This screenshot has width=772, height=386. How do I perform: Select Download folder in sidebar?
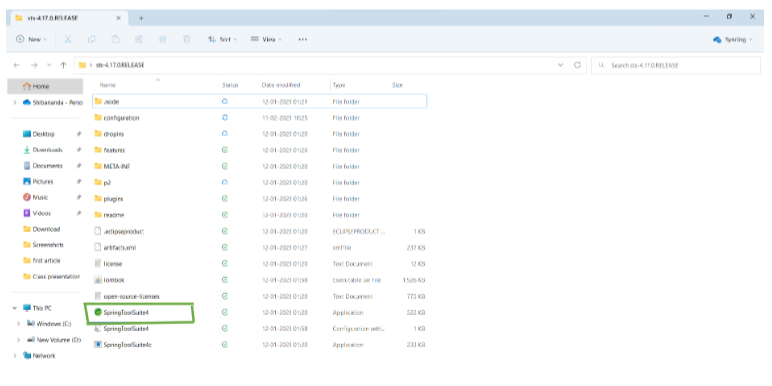click(x=41, y=229)
